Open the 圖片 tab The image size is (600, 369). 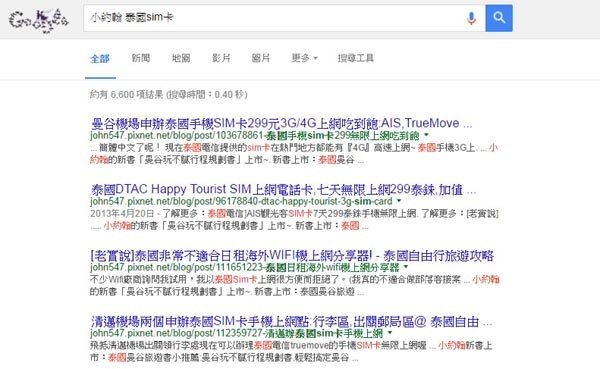[x=261, y=58]
